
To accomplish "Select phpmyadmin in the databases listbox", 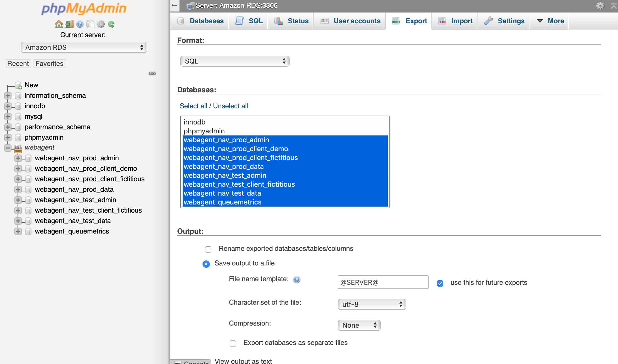I will click(285, 131).
